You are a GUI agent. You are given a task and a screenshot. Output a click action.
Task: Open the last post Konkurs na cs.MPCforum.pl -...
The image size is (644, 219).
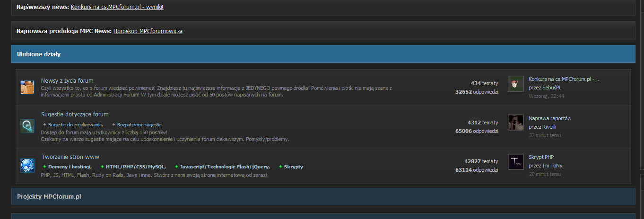tap(564, 79)
